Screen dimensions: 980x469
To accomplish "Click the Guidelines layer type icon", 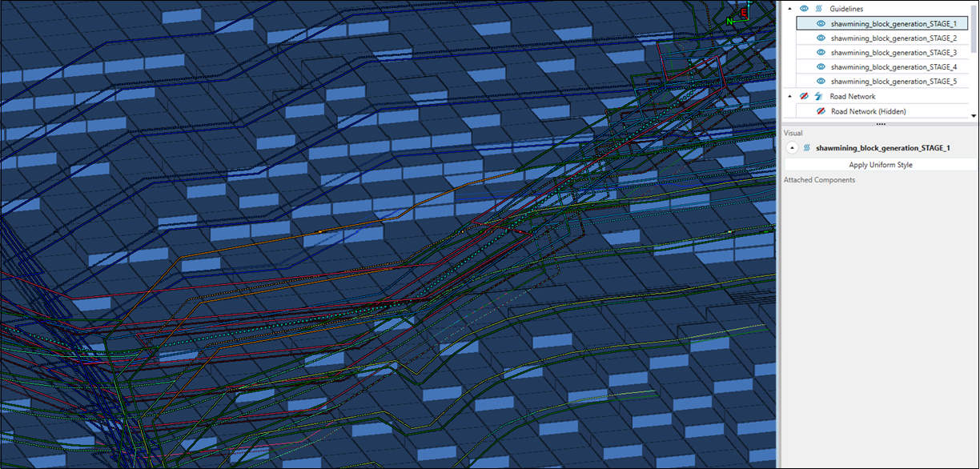I will [x=818, y=9].
